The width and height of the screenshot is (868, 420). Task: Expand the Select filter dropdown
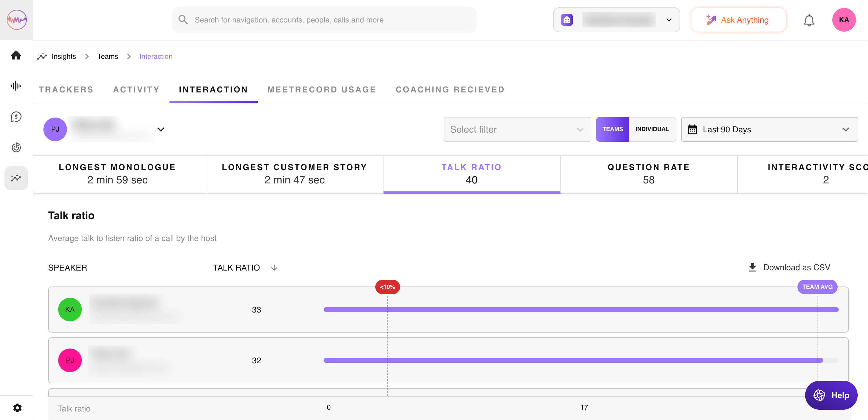(517, 129)
